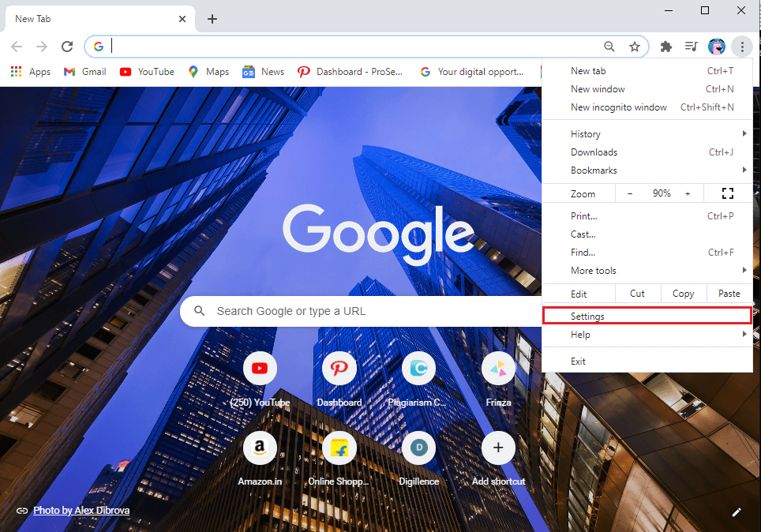Reload the page using the refresh icon

pos(67,47)
